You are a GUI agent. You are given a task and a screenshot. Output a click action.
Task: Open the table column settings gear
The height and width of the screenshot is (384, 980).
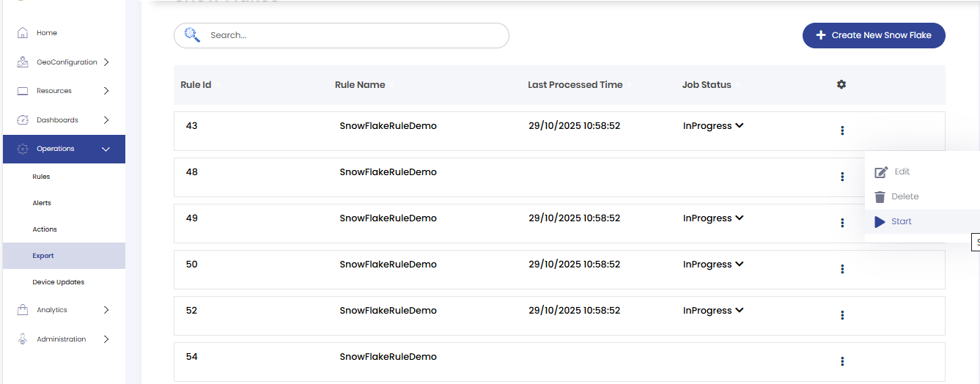pos(841,84)
